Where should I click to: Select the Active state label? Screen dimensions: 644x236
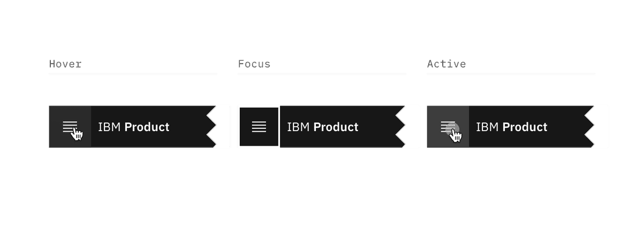[446, 64]
